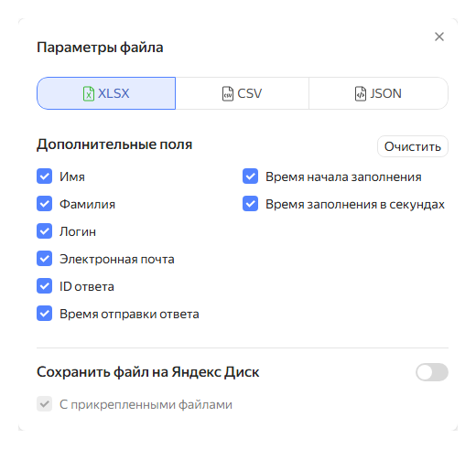Toggle Время заполнения в секундах checkbox
The height and width of the screenshot is (449, 476).
(x=251, y=204)
